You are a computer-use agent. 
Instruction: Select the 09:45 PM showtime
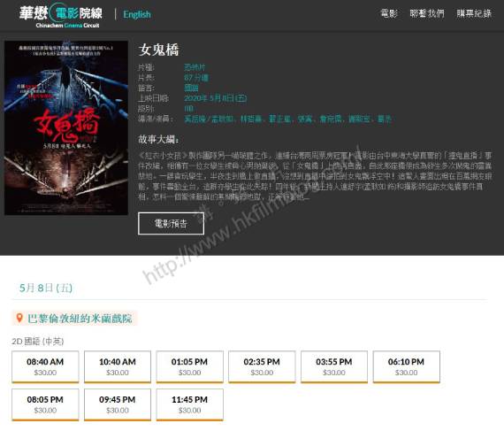[118, 404]
